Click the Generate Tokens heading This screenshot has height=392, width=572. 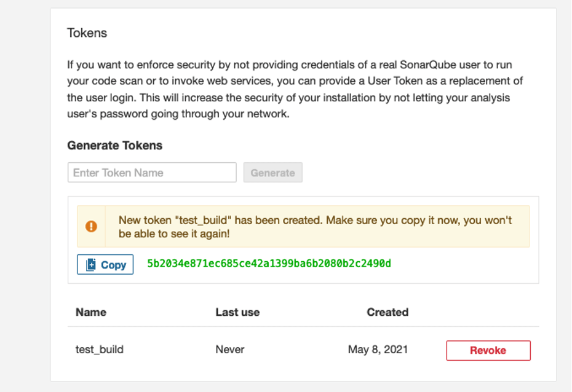pos(114,146)
